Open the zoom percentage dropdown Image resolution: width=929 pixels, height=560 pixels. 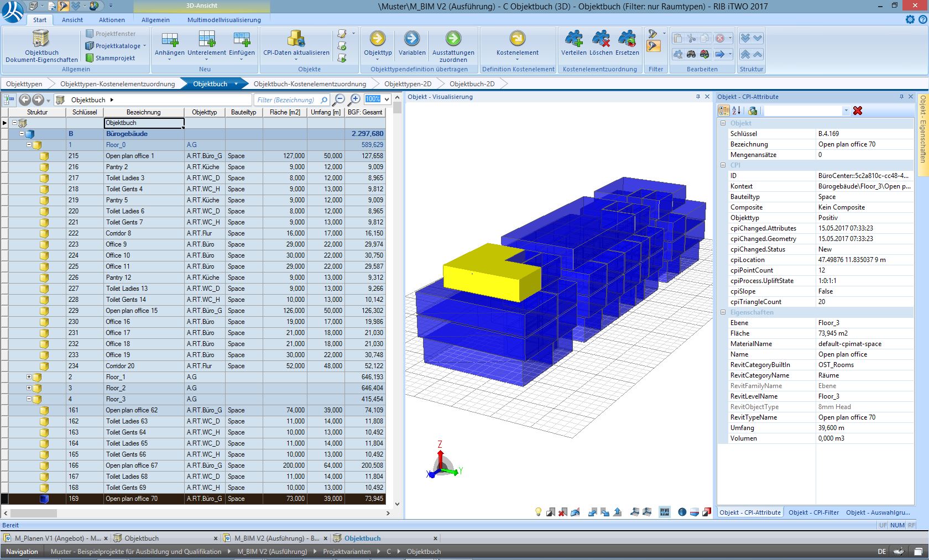(387, 100)
